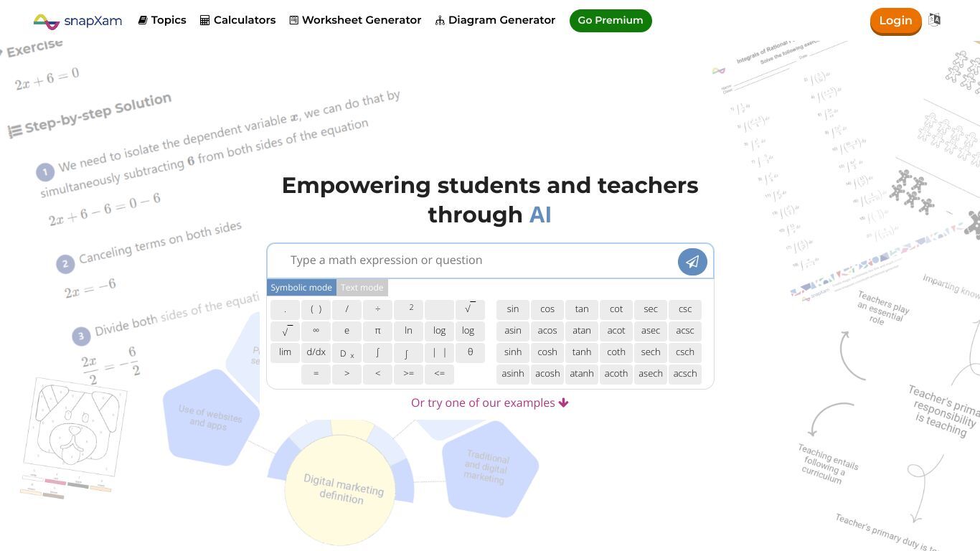
Task: Click the Go Premium button
Action: tap(611, 21)
